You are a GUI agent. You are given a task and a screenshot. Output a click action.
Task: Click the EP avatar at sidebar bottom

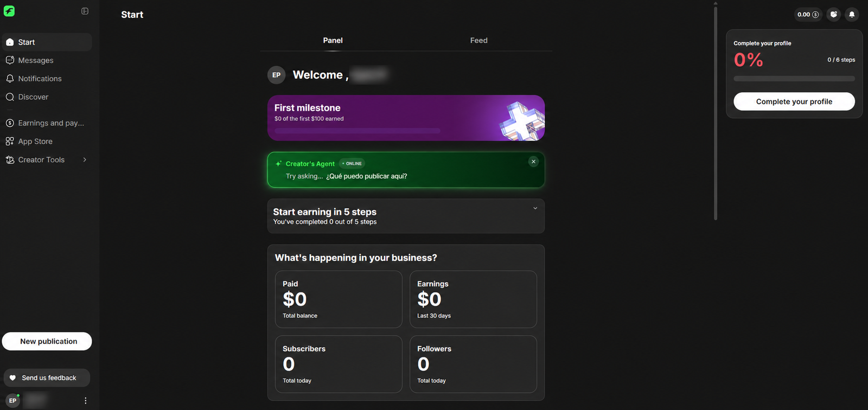[x=12, y=401]
